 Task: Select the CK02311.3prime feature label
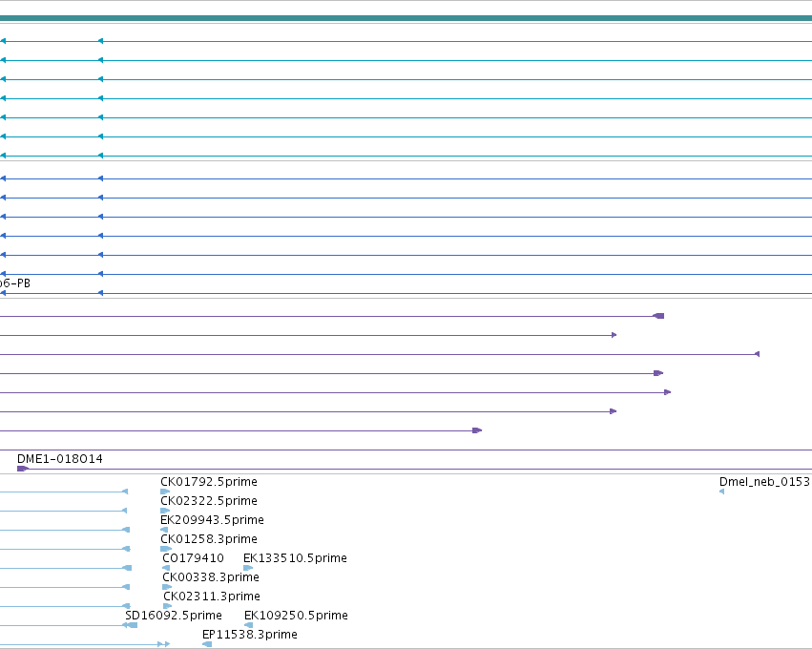(211, 597)
